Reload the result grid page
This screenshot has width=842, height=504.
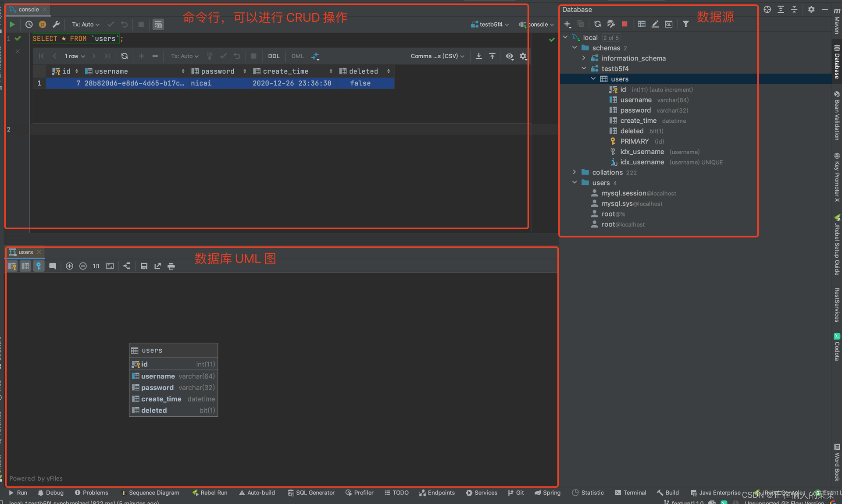(125, 56)
